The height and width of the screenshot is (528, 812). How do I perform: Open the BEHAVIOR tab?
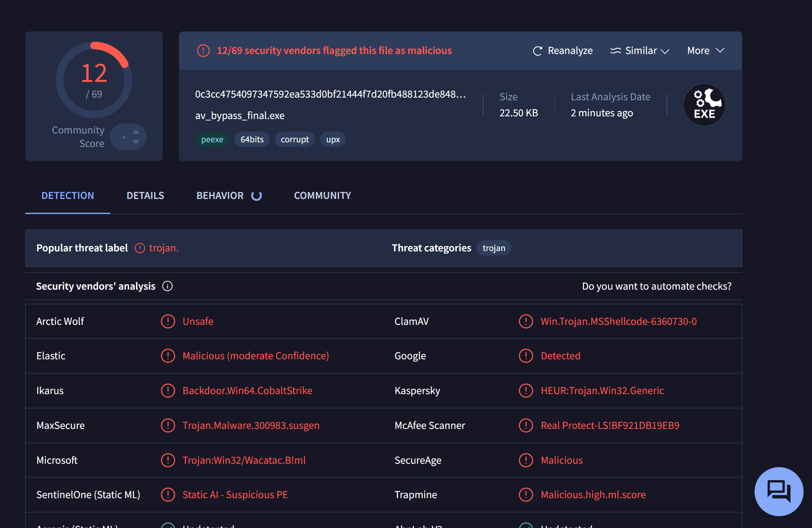[220, 196]
